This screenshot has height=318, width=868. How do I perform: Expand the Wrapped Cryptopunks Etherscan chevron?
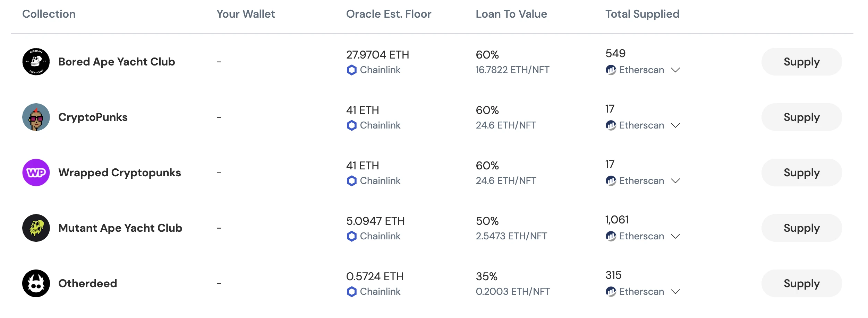point(675,181)
